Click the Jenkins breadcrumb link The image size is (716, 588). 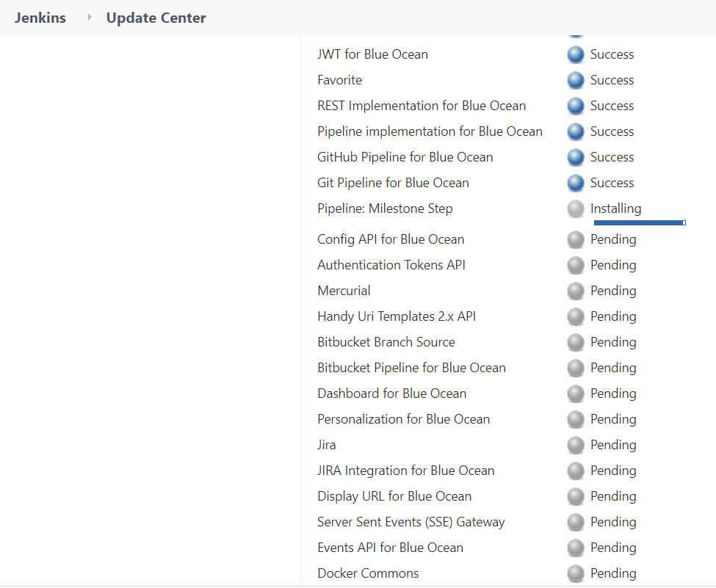[x=40, y=18]
